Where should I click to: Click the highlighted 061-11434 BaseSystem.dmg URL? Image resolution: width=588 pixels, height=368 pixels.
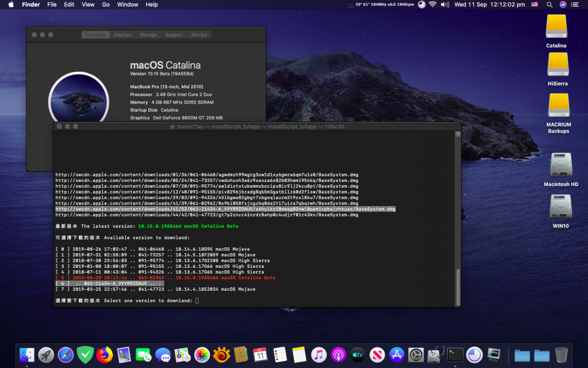coord(225,209)
